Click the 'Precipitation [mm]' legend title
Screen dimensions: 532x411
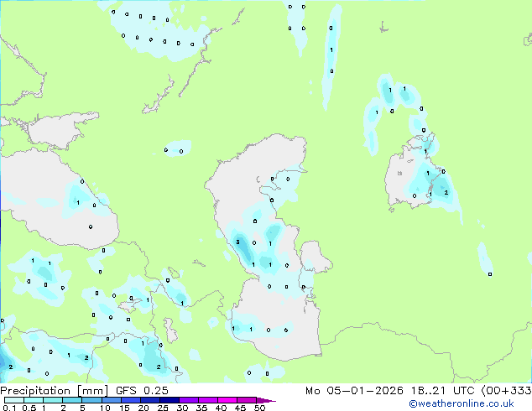pos(55,391)
